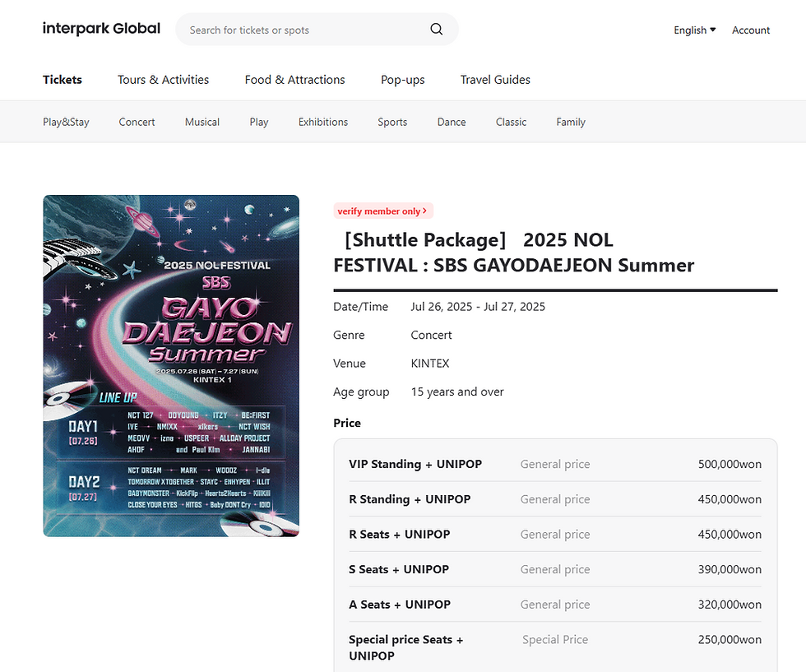Browse the Exhibitions category

point(322,123)
